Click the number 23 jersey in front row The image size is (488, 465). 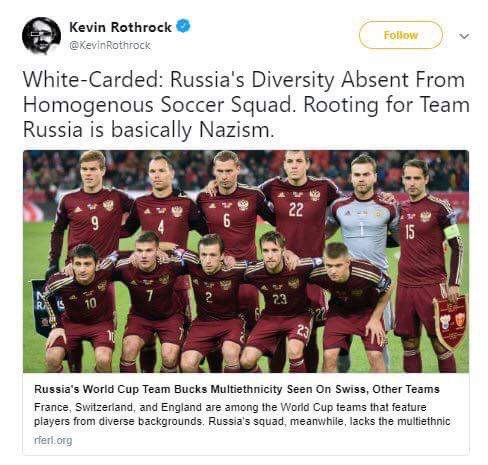[x=281, y=297]
